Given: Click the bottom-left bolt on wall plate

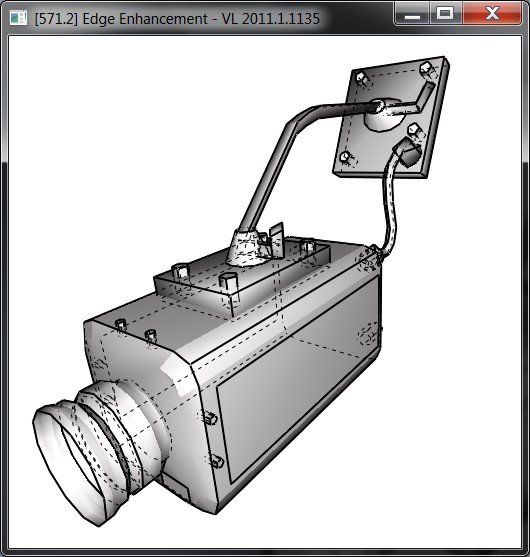Looking at the screenshot, I should [x=346, y=157].
